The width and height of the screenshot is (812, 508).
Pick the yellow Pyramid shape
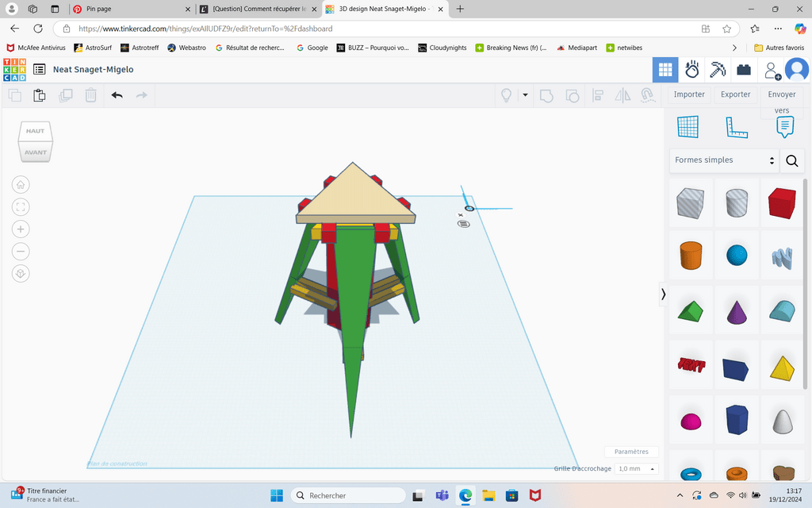tap(782, 368)
